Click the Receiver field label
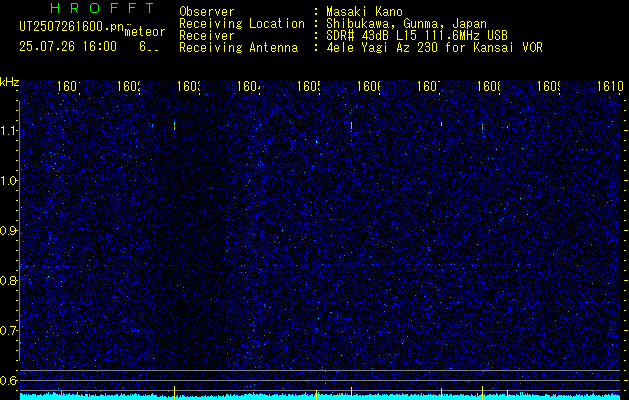This screenshot has width=629, height=400. coord(207,36)
